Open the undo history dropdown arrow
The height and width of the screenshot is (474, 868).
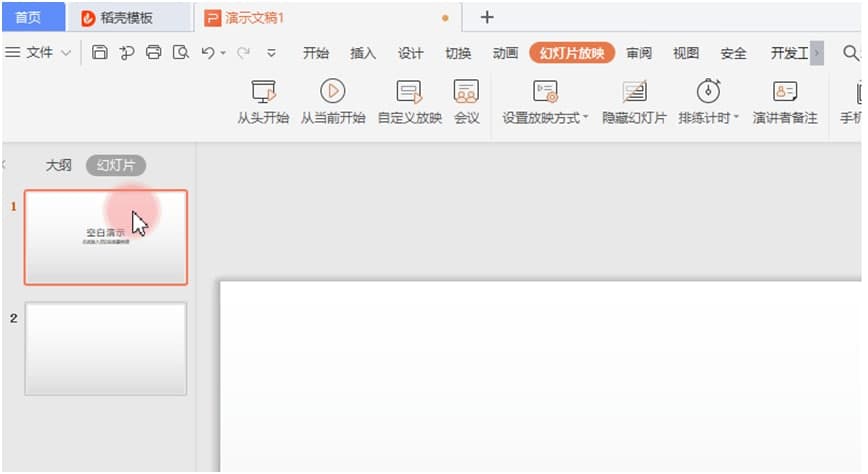223,53
